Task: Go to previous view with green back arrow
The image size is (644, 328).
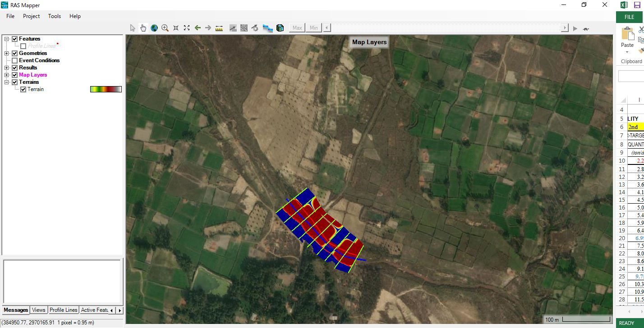Action: (x=198, y=28)
